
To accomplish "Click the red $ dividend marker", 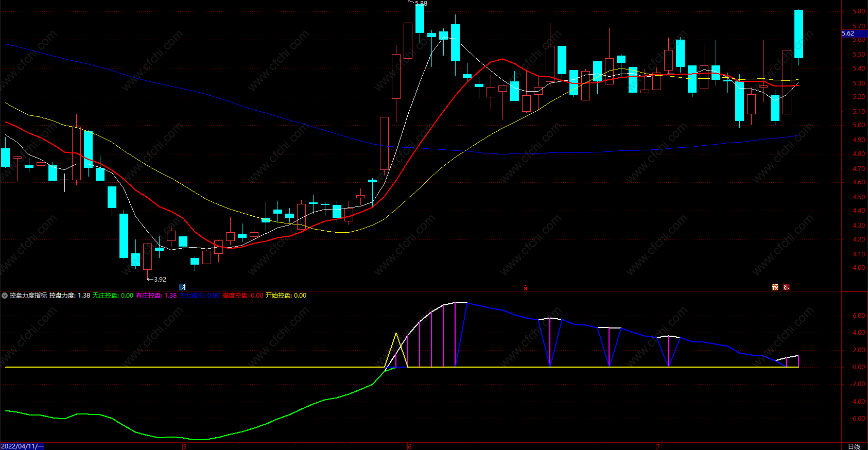I will 525,288.
